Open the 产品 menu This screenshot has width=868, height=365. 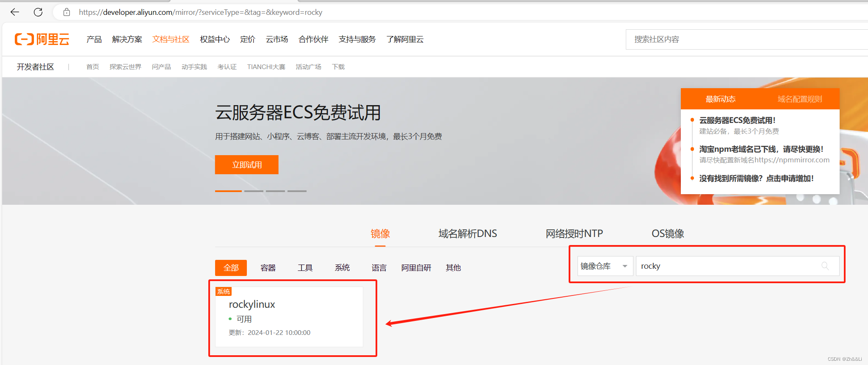tap(94, 39)
